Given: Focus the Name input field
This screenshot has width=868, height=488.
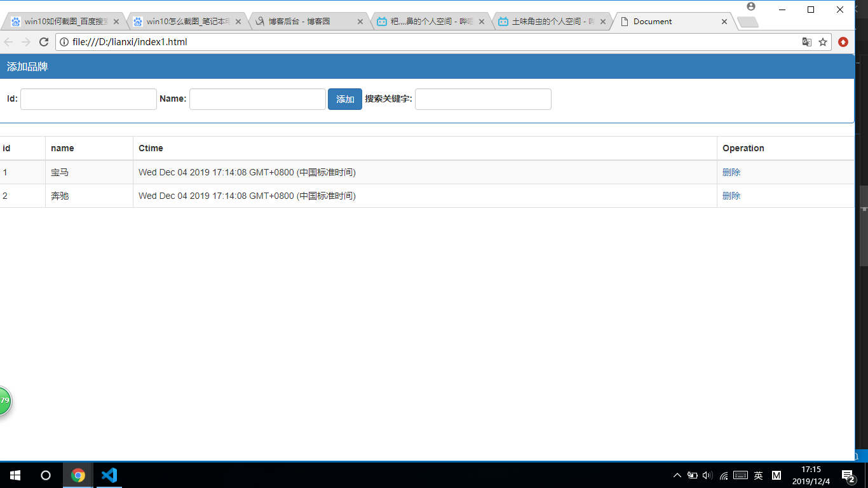Looking at the screenshot, I should tap(257, 99).
